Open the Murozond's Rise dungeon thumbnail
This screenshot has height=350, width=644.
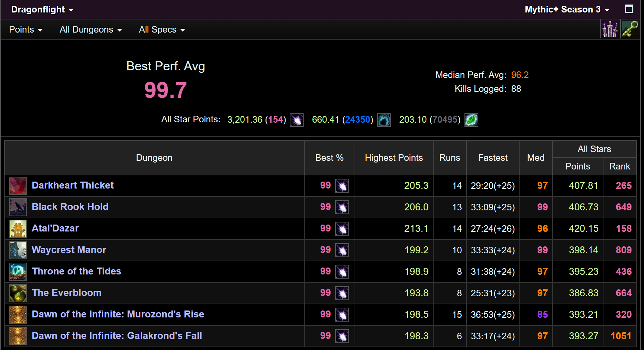coord(18,315)
